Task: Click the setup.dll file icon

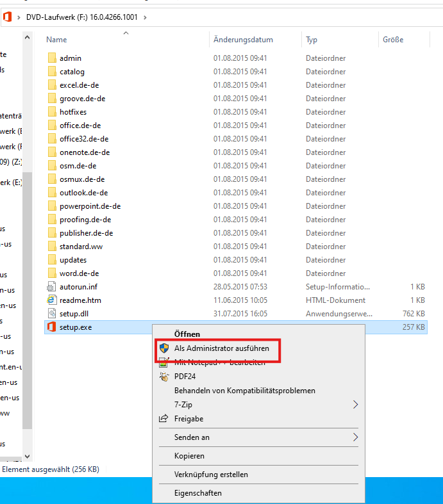Action: tap(52, 314)
